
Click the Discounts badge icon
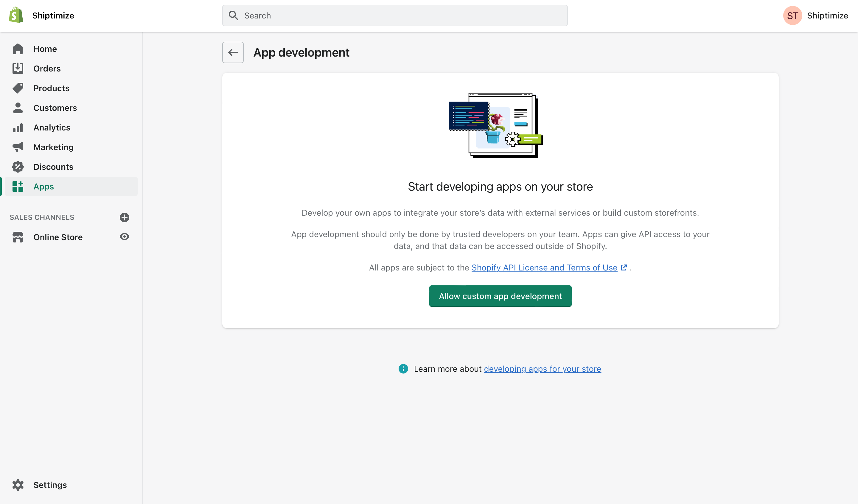[x=18, y=167]
